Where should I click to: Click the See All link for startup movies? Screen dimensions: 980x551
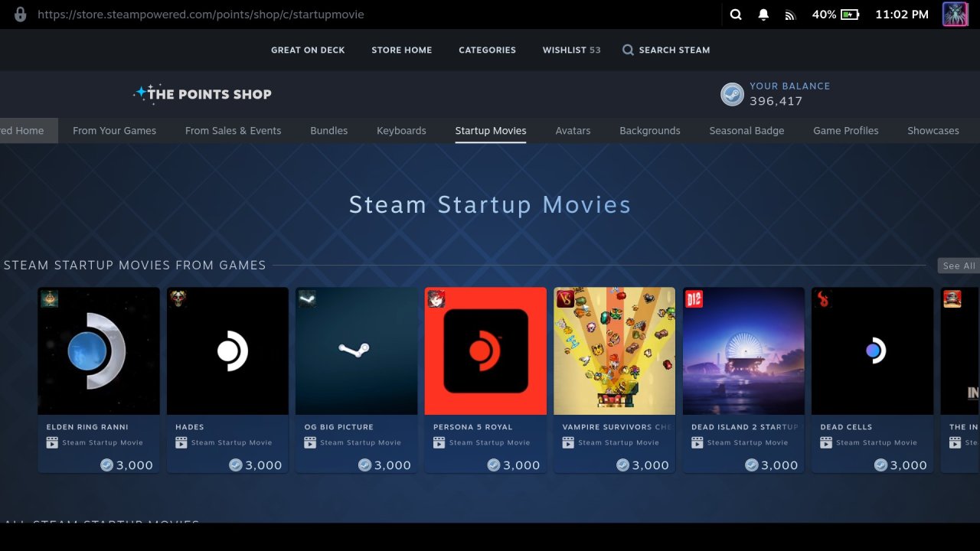pyautogui.click(x=959, y=265)
